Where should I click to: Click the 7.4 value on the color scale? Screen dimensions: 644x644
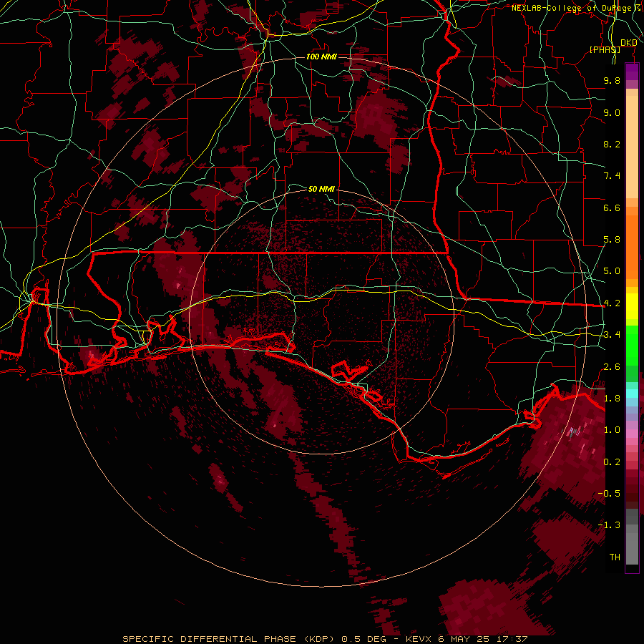612,176
